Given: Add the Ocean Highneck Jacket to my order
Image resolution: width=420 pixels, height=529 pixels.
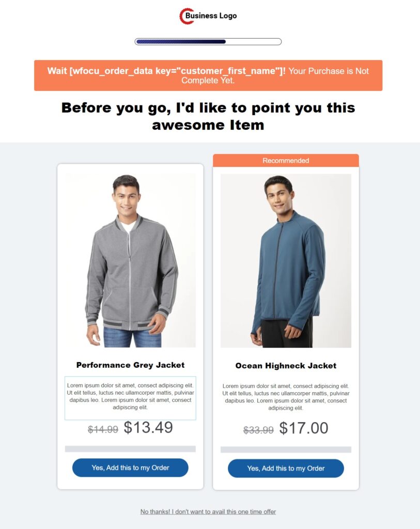Looking at the screenshot, I should 286,468.
